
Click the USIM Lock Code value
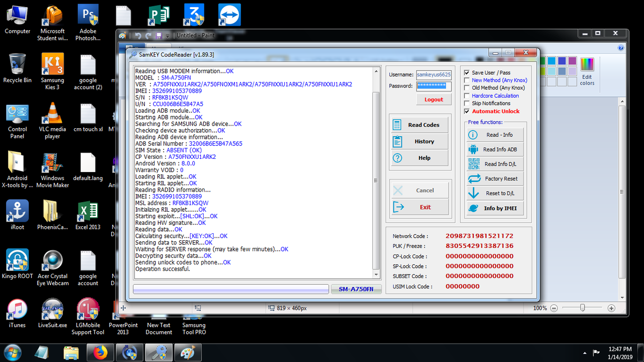pos(462,286)
